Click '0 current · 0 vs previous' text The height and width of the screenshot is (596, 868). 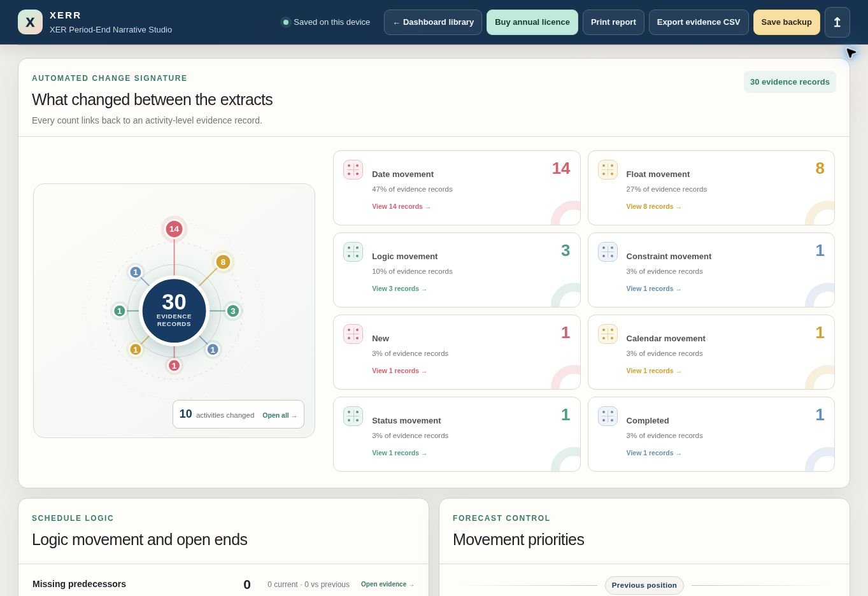pyautogui.click(x=308, y=585)
